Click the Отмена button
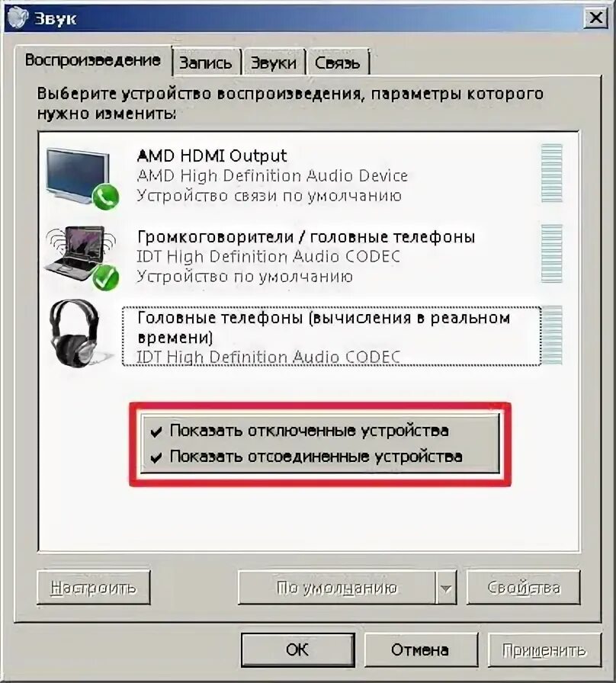616x683 pixels. (x=420, y=649)
